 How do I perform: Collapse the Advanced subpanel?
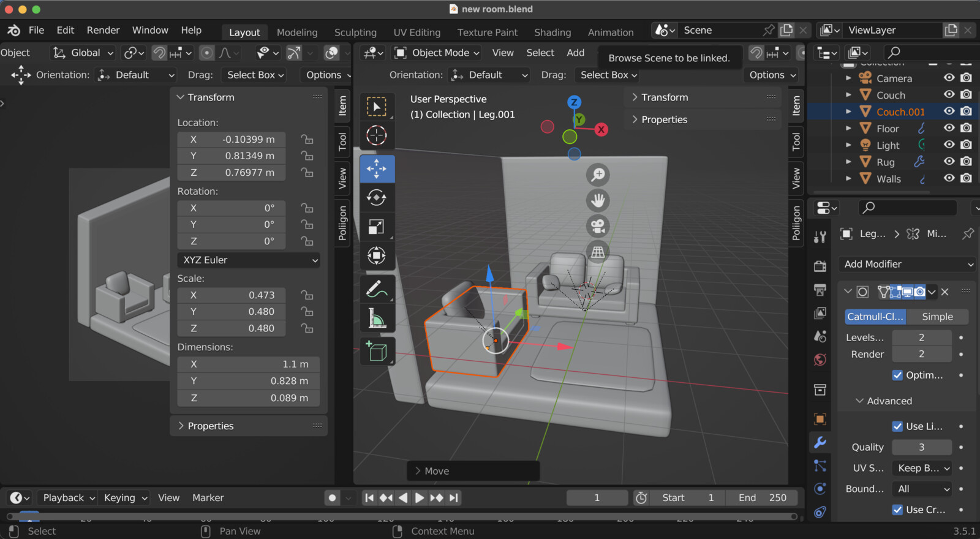884,401
